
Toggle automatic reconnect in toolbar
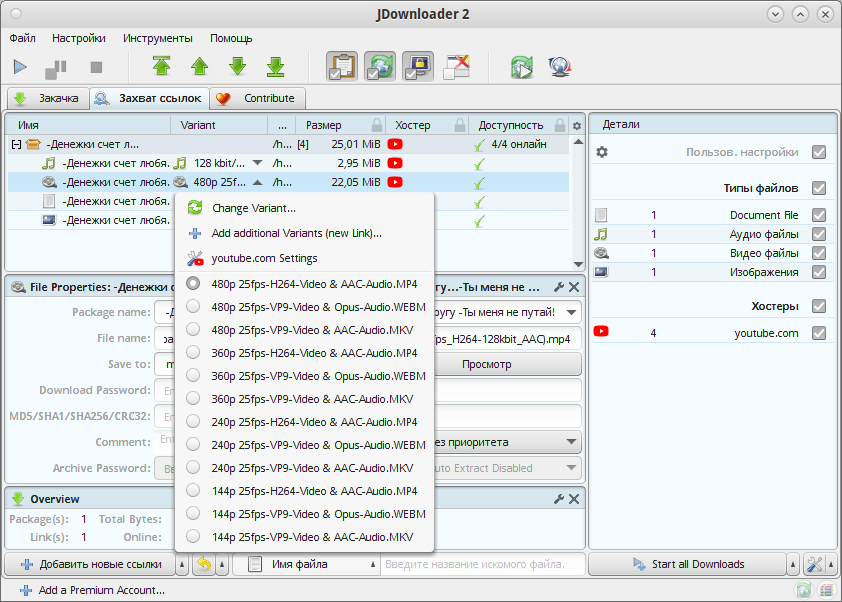click(x=380, y=67)
